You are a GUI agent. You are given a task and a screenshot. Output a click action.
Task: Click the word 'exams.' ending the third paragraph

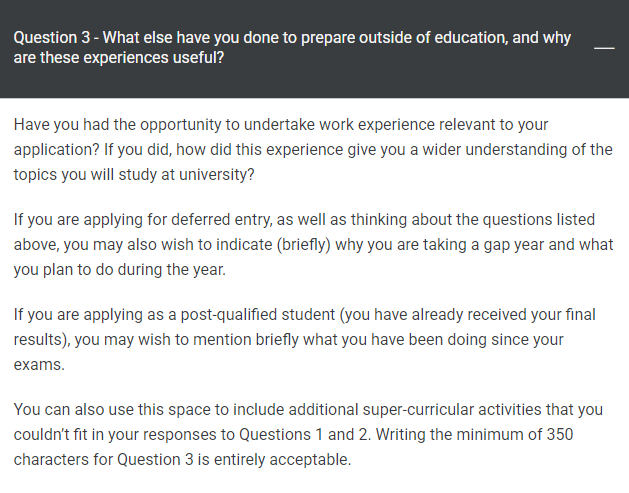click(38, 365)
